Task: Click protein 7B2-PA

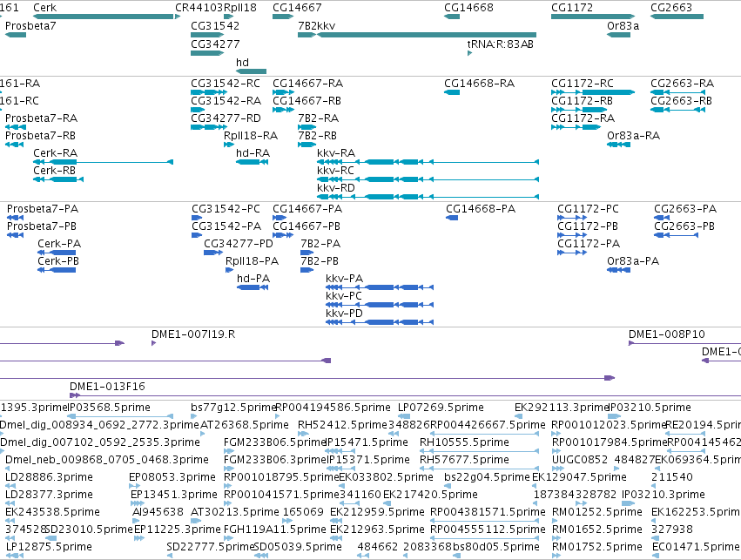Action: (x=307, y=253)
